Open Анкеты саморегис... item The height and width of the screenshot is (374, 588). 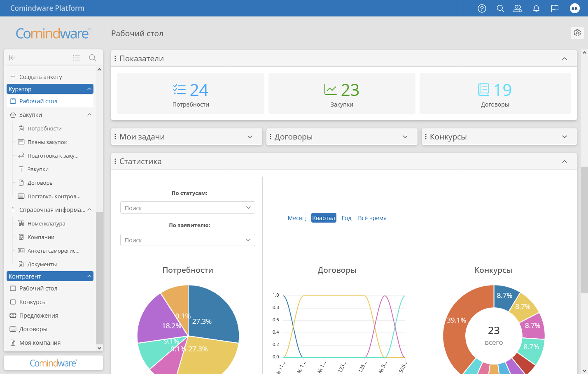tap(53, 251)
